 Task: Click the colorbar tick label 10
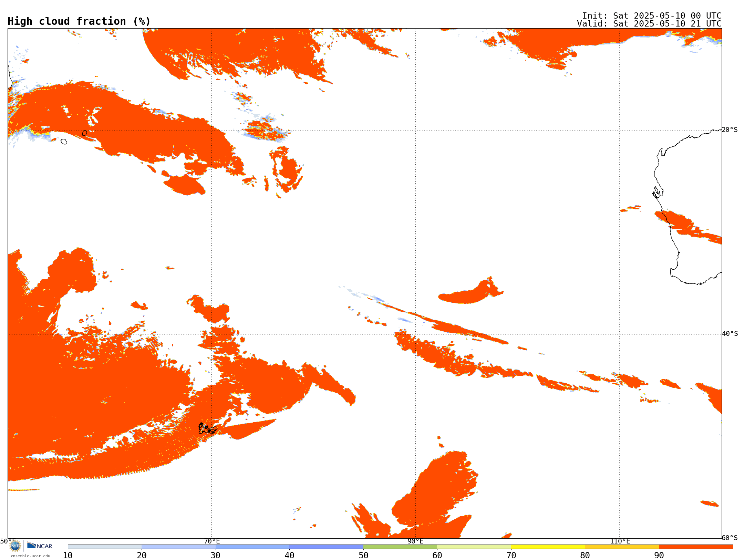pos(68,556)
